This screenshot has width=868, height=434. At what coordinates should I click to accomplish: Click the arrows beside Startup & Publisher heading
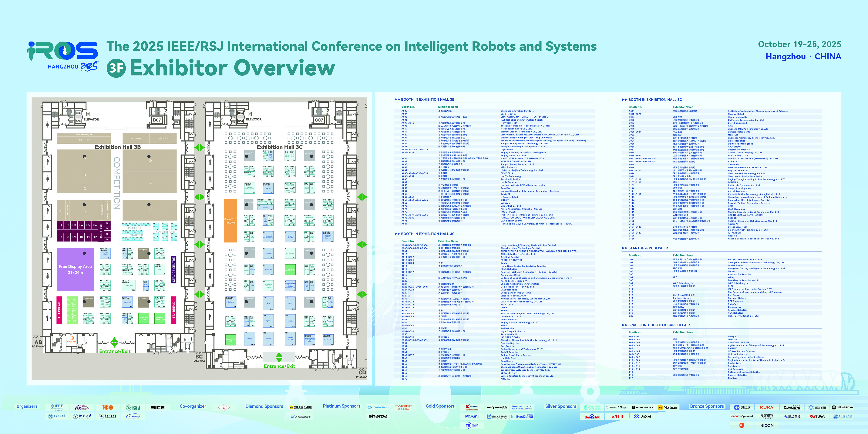point(625,248)
